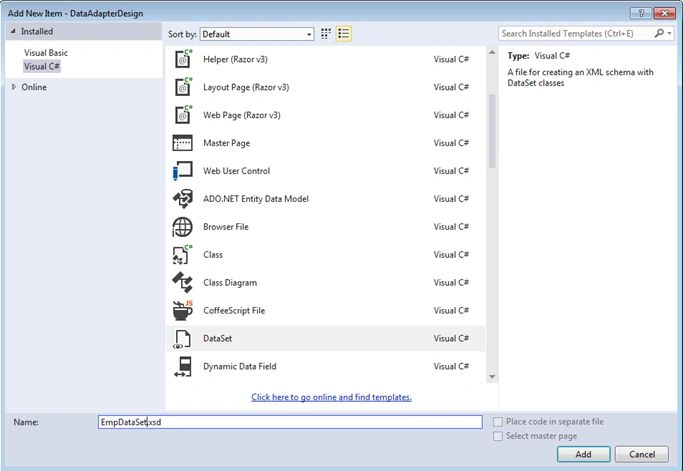Collapse the Installed templates node
This screenshot has width=683, height=471.
click(13, 31)
